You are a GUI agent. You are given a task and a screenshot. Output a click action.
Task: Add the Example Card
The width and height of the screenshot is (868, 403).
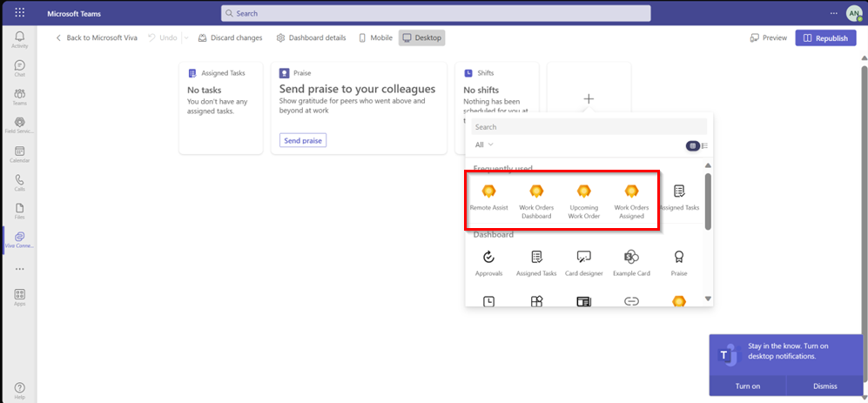(631, 264)
